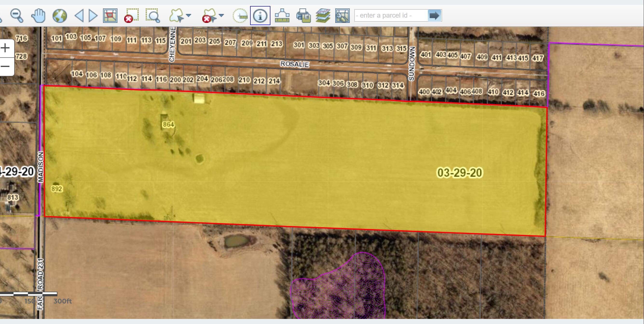This screenshot has height=324, width=644.
Task: Click lot number 315
Action: pyautogui.click(x=401, y=48)
